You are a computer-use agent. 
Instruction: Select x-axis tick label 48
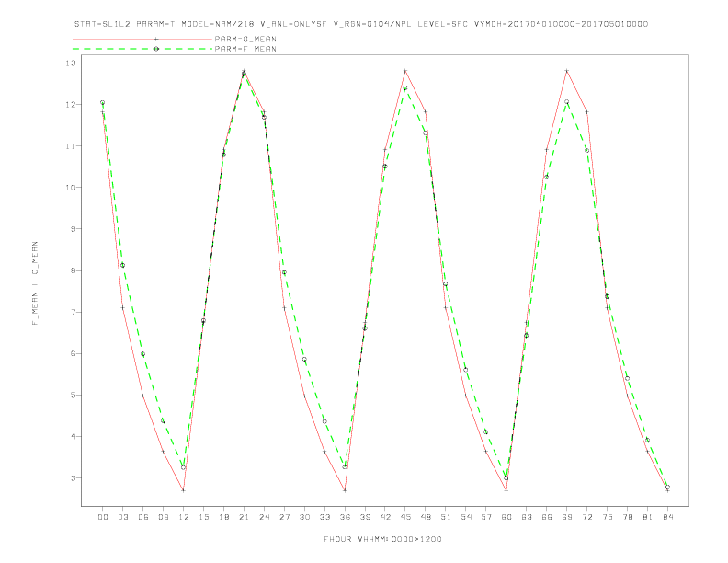[426, 517]
